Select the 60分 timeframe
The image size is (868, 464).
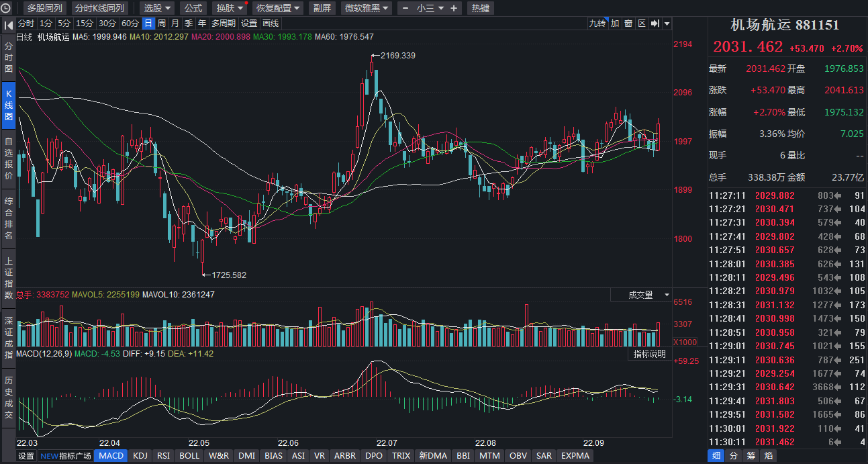(130, 24)
